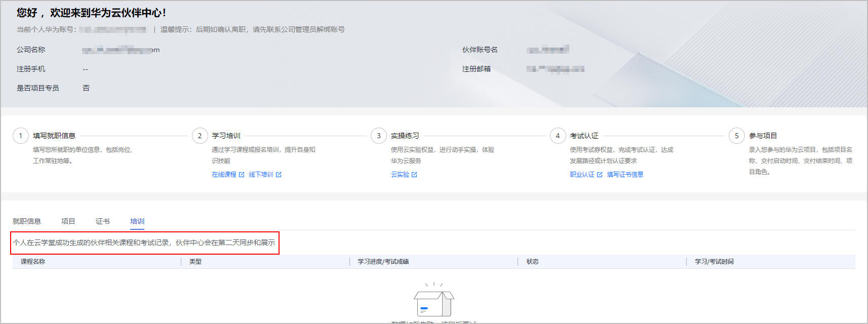Click the 填写就职信息 step title

coord(54,136)
